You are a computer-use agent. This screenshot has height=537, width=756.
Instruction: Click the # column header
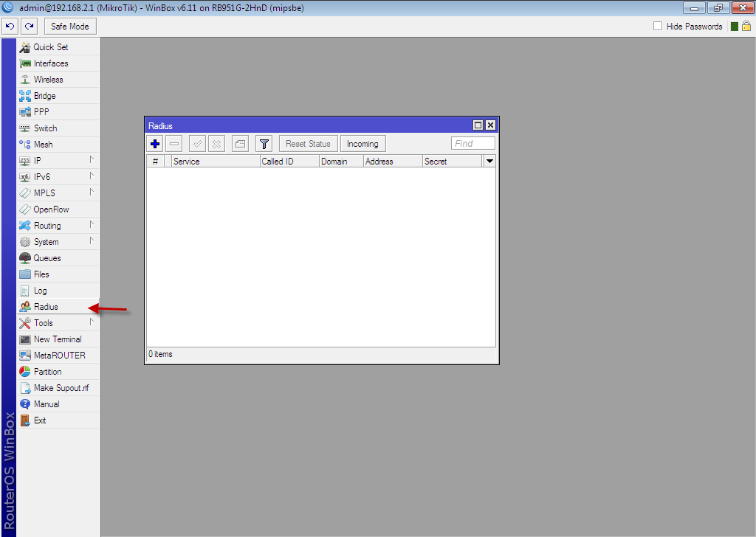coord(155,162)
